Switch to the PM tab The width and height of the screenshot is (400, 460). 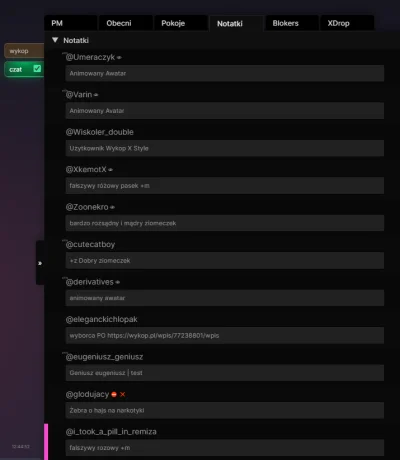[71, 23]
